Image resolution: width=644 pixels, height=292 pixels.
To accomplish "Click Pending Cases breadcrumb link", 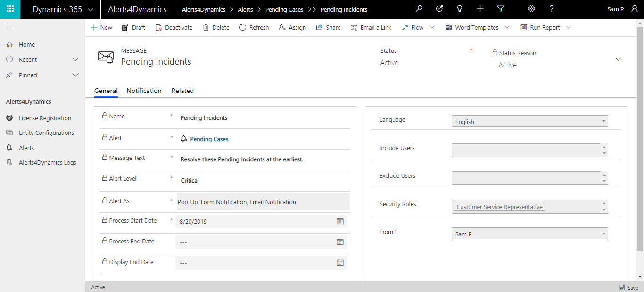I will (x=284, y=9).
